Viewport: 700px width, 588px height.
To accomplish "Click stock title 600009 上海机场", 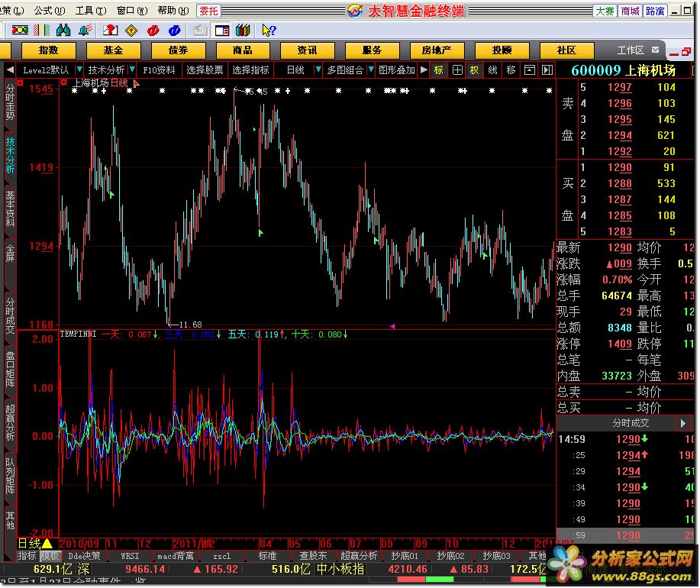I will coord(623,70).
